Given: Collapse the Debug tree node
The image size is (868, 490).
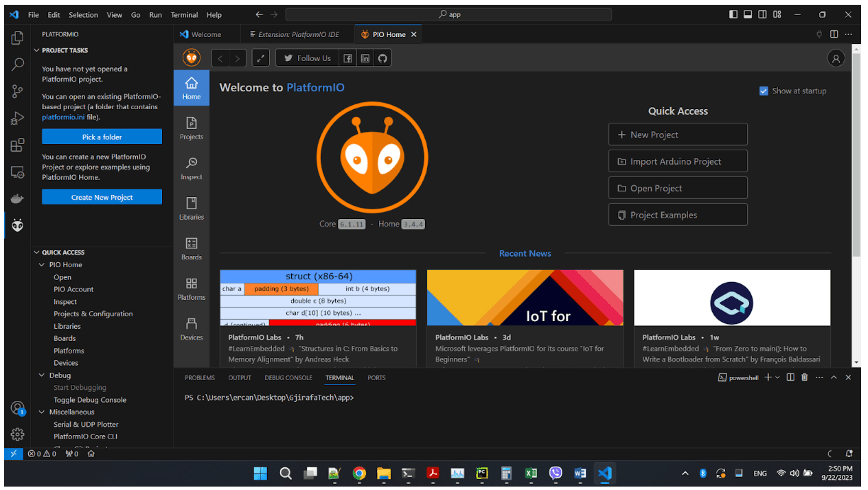Looking at the screenshot, I should click(42, 375).
